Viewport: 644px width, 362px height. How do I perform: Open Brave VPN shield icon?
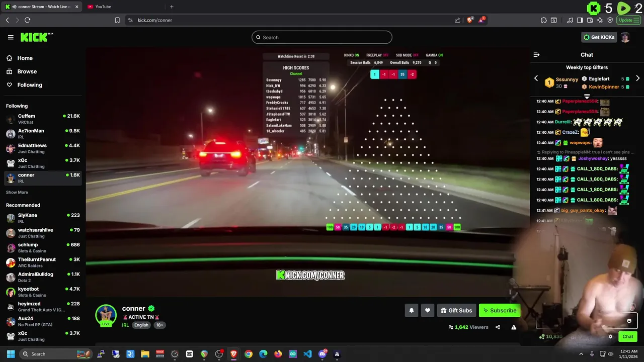610,20
